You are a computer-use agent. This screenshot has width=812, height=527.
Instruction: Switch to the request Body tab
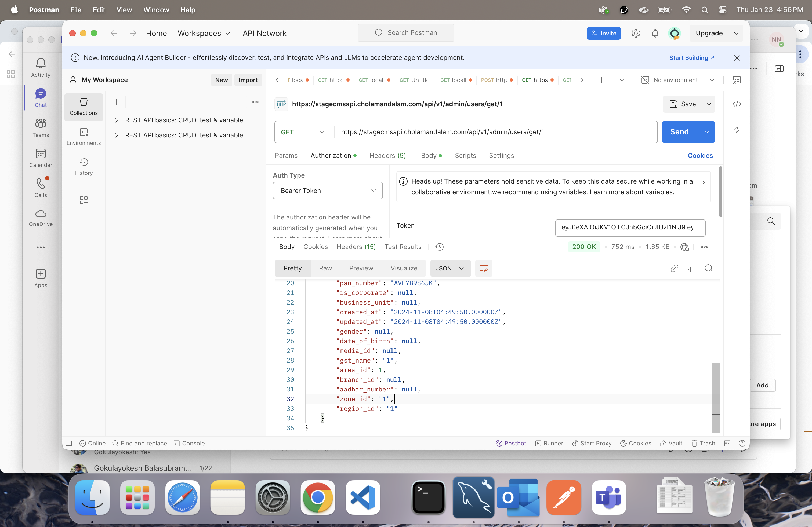(431, 155)
